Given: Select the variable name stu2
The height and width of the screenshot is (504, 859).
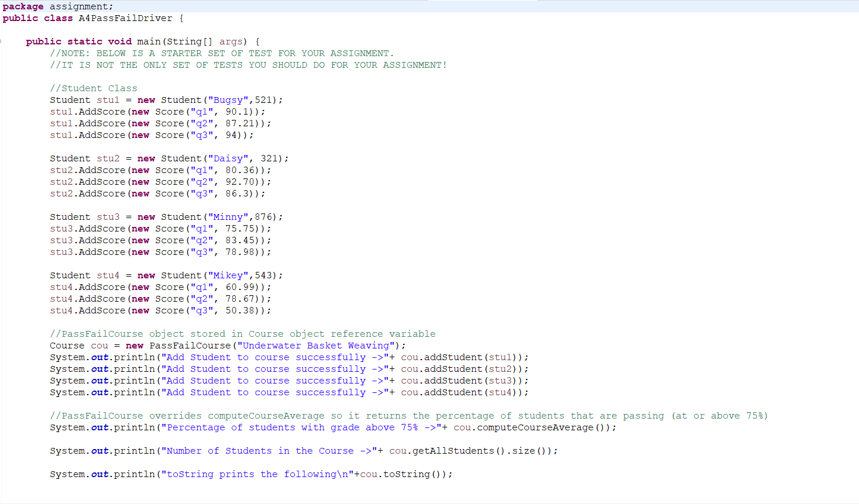Looking at the screenshot, I should [108, 158].
